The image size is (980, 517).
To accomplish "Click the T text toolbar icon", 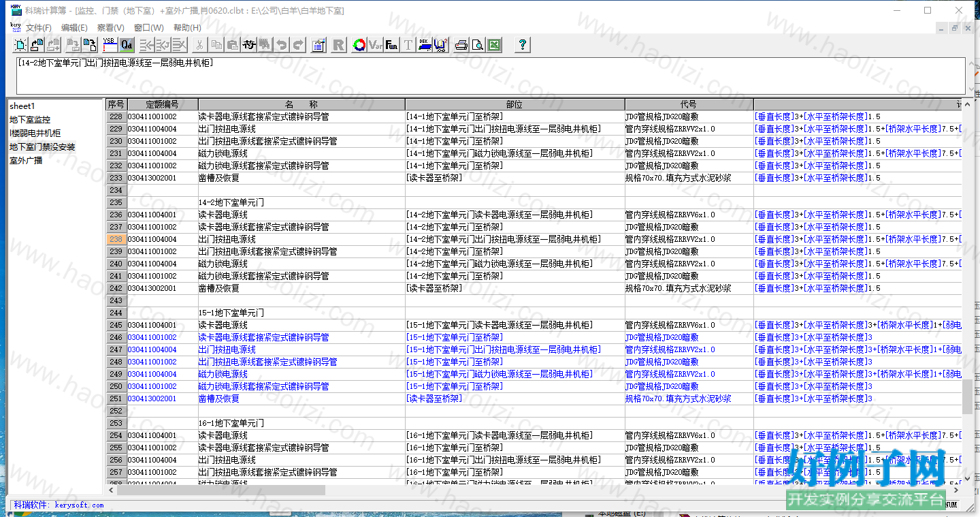I will tap(408, 45).
